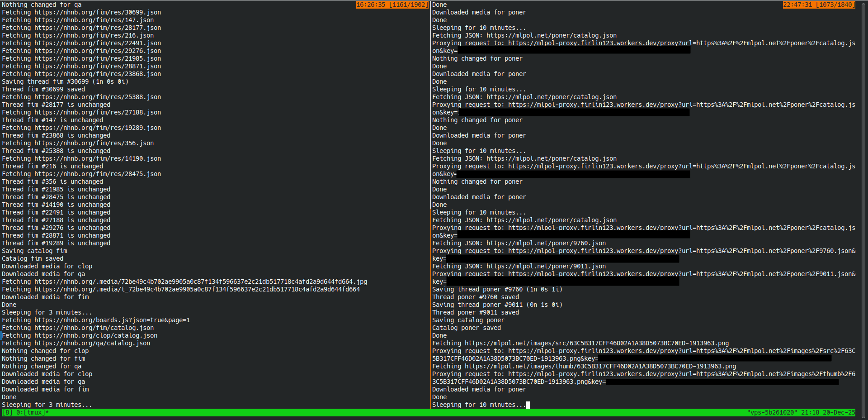
Task: Click line "Thread fim #356 is unchanged"
Action: click(x=52, y=181)
